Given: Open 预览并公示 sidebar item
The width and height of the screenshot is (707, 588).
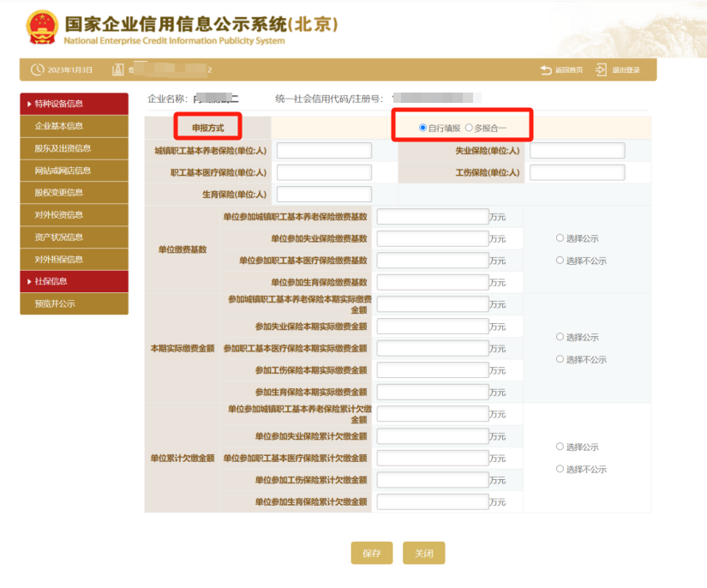Looking at the screenshot, I should [74, 304].
